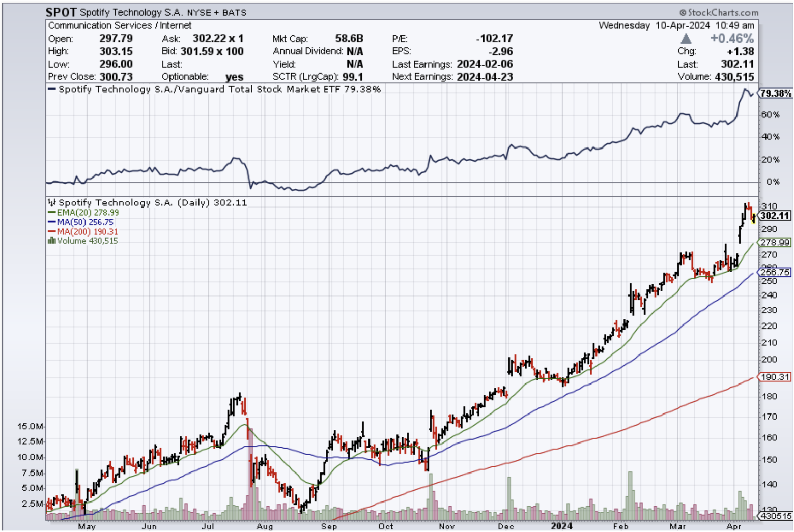Click the 430515 volume tag at bottom right
This screenshot has height=532, width=794.
[x=776, y=516]
